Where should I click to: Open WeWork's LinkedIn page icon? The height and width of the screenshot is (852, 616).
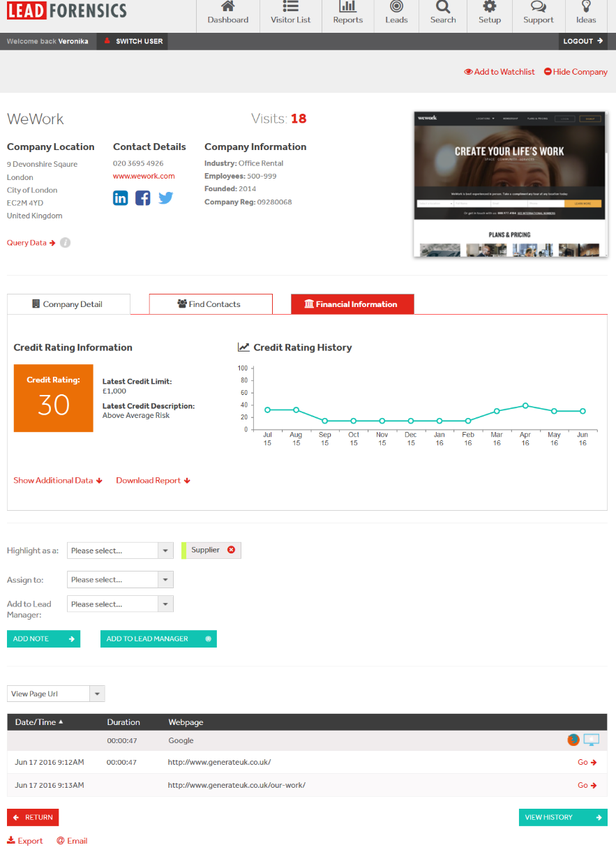click(x=121, y=197)
